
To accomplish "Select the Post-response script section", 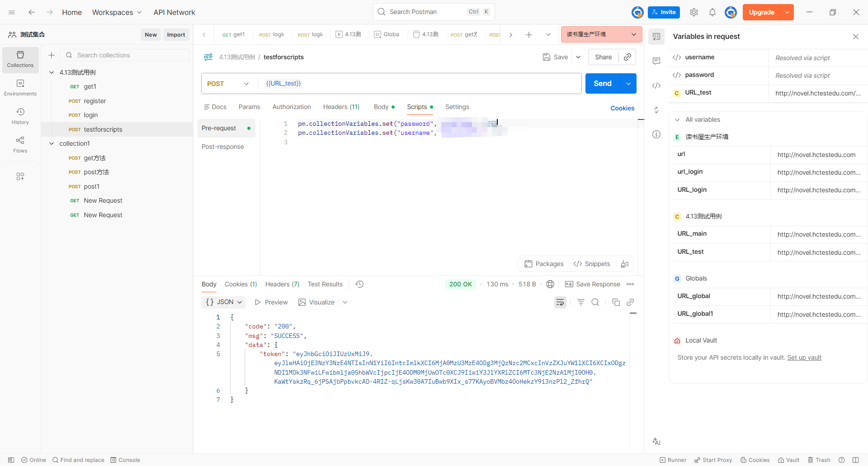I will click(223, 147).
